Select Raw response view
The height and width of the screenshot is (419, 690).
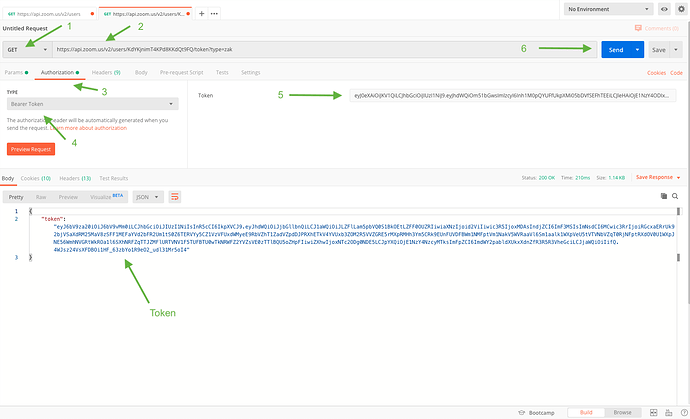(x=41, y=197)
